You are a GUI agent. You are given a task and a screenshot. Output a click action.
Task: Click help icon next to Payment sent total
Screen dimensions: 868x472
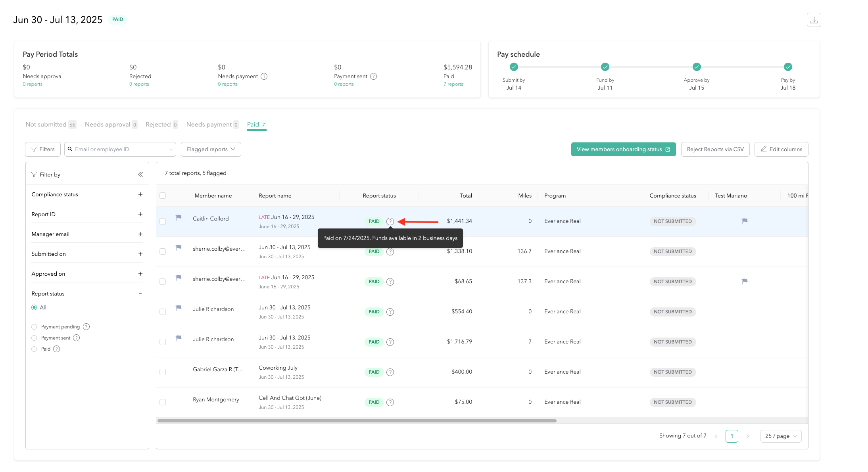point(373,76)
